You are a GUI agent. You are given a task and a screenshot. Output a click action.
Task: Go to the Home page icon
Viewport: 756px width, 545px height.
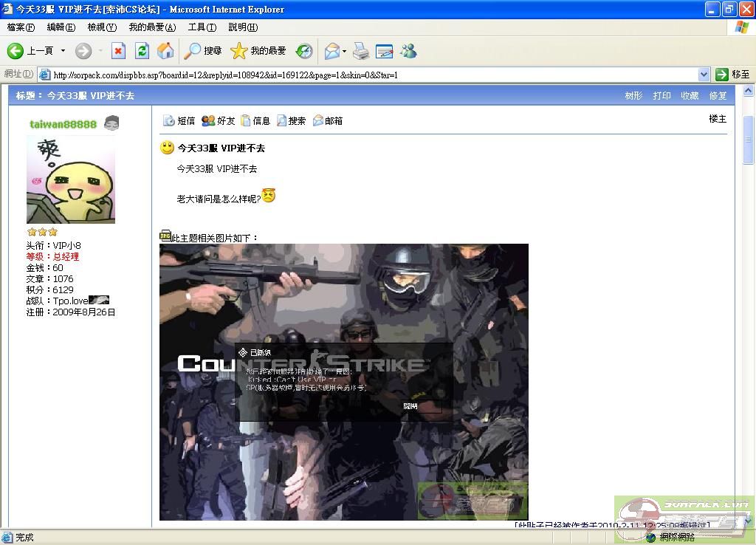tap(165, 51)
